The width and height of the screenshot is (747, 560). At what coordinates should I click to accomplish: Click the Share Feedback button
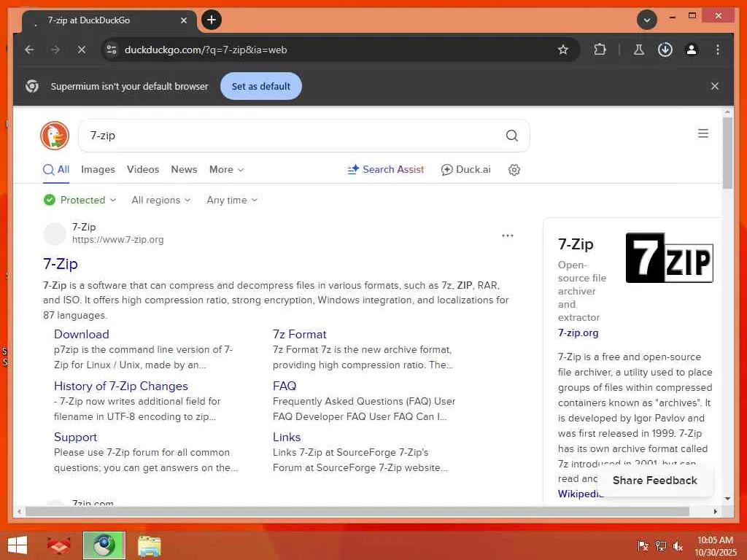click(655, 481)
